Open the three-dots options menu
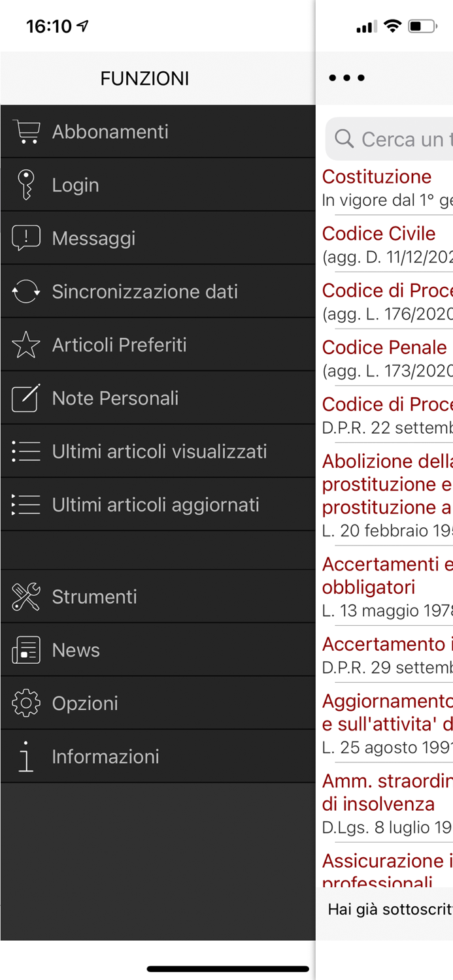This screenshot has height=980, width=453. (346, 77)
